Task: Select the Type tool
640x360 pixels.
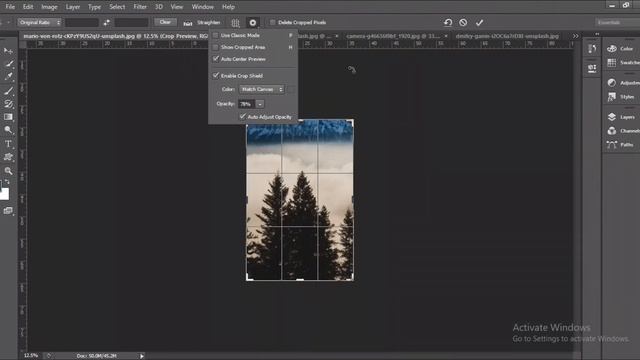Action: 8,144
